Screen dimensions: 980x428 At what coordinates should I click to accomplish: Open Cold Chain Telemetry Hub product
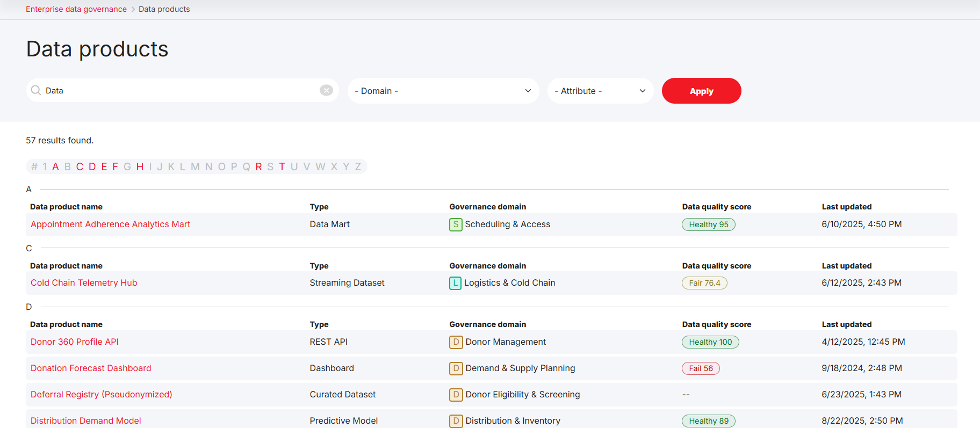[84, 283]
